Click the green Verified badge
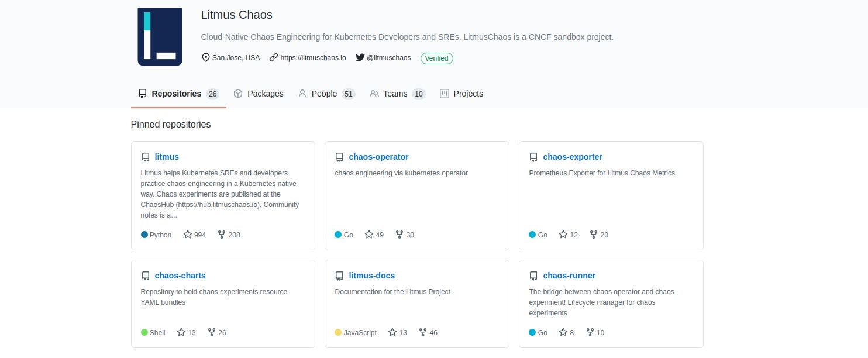This screenshot has height=358, width=868. (436, 58)
